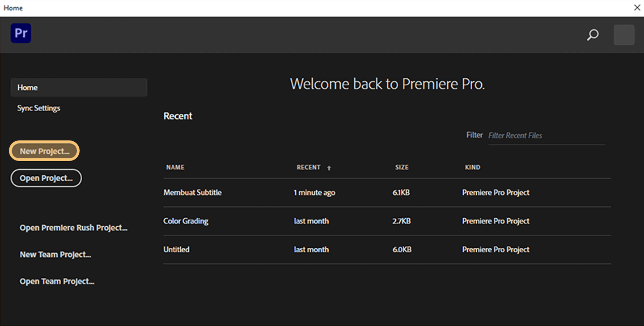This screenshot has width=644, height=326.
Task: Create a New Team Project
Action: tap(55, 254)
